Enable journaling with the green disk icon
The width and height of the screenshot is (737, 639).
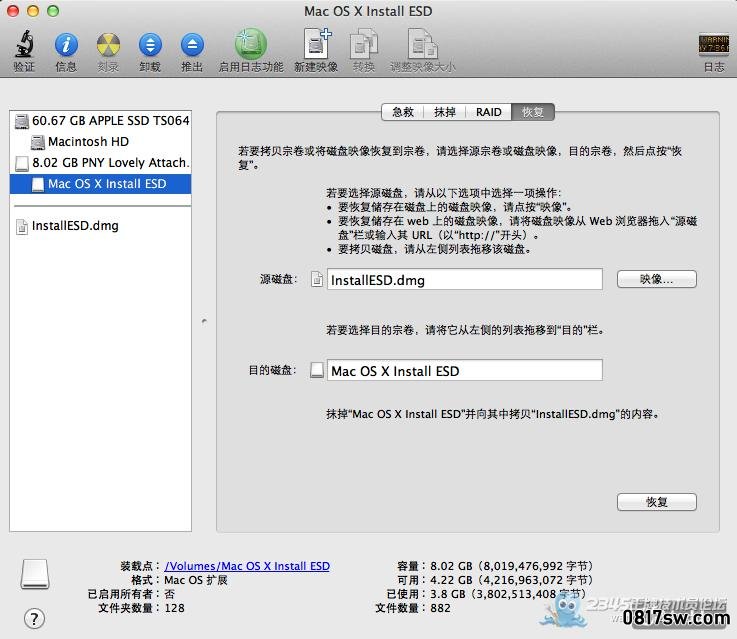coord(251,44)
